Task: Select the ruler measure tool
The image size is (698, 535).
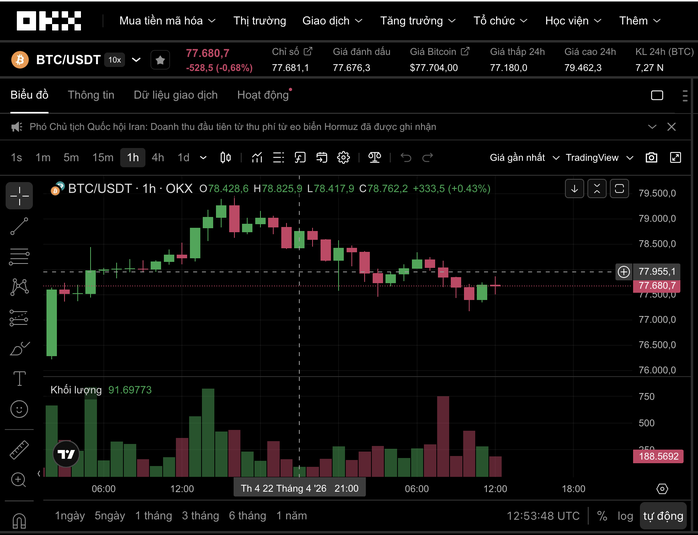Action: pos(19,450)
